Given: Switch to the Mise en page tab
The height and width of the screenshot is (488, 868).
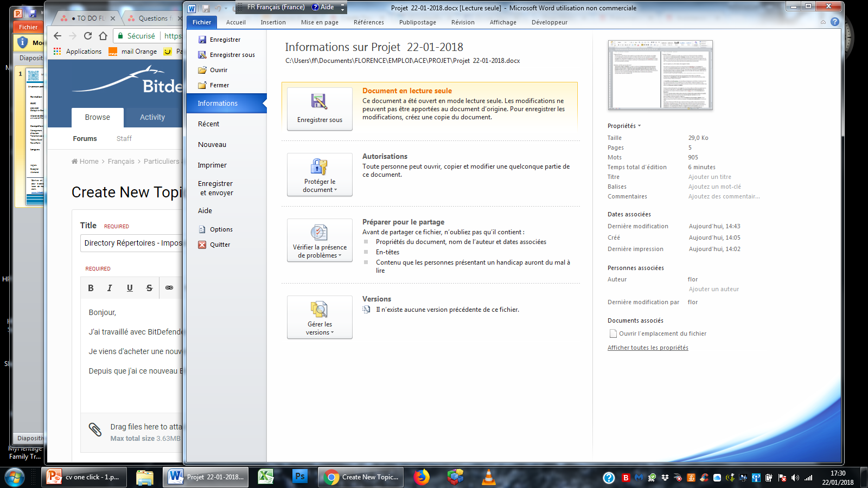Looking at the screenshot, I should coord(320,22).
